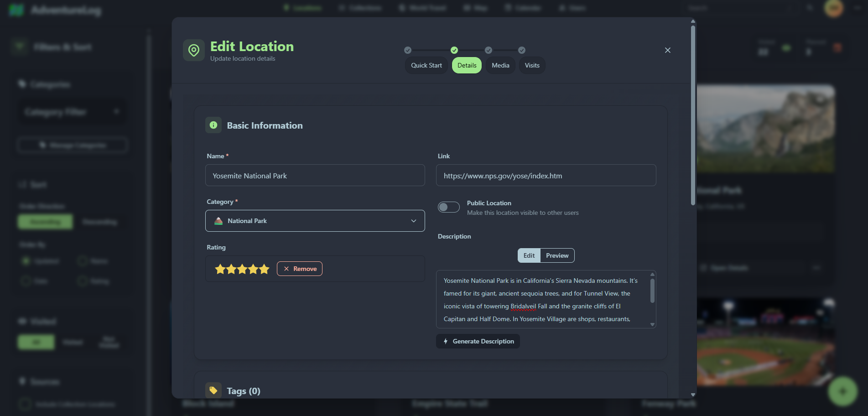Click the Media step checkmark icon
The width and height of the screenshot is (868, 416).
click(489, 50)
